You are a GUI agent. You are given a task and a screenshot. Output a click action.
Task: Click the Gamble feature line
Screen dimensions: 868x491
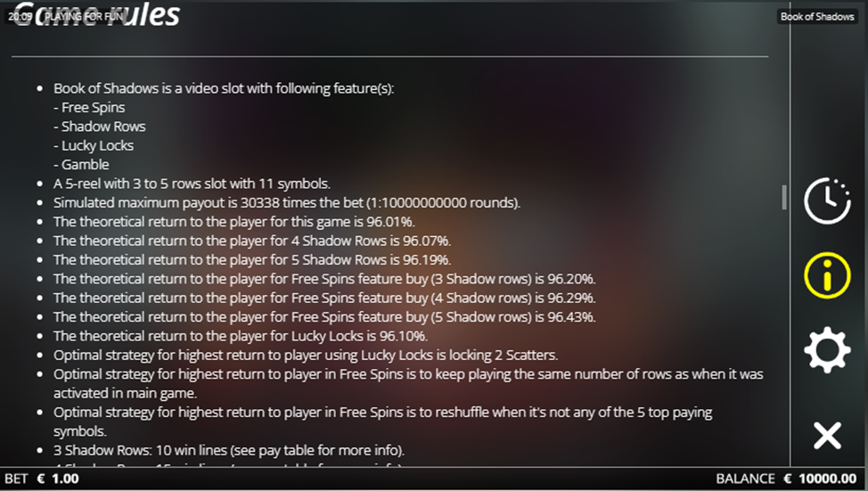[x=81, y=164]
